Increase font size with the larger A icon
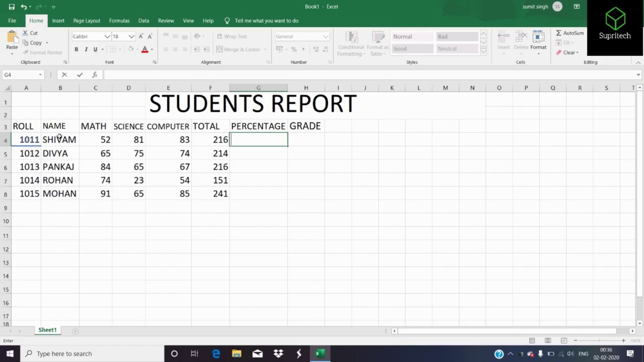The height and width of the screenshot is (362, 644). 141,36
